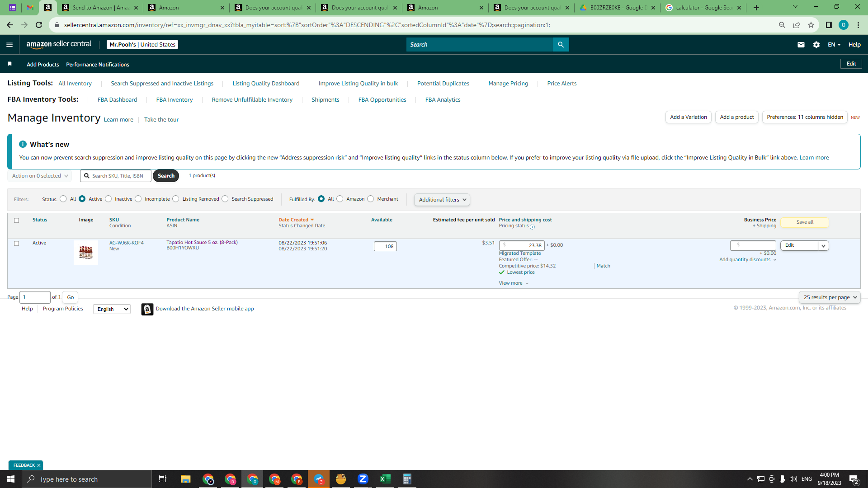Click the Add a product button
Screen dimensions: 868x488
click(x=737, y=117)
